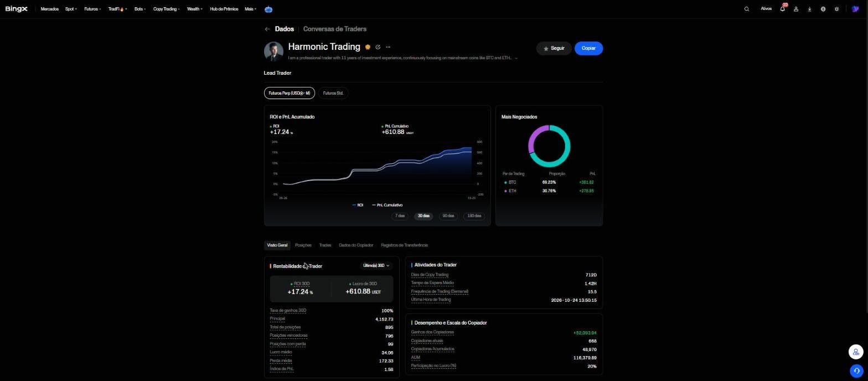
Task: Select the 180 dias chart range
Action: click(474, 216)
